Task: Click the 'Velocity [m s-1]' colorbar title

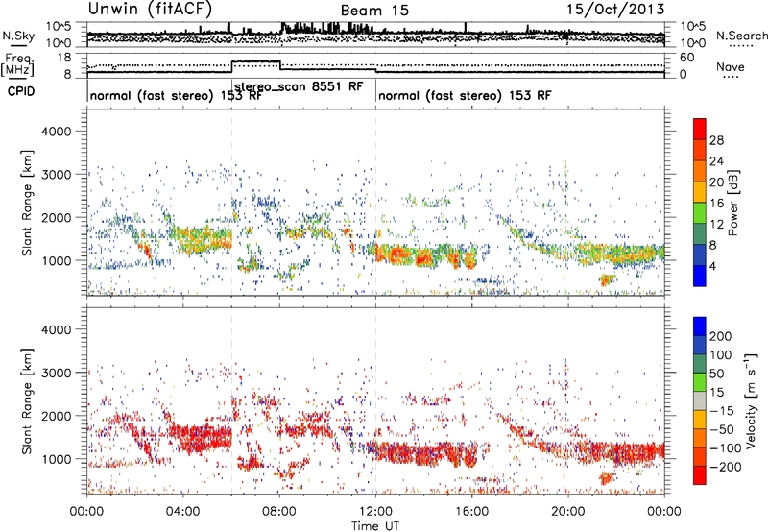Action: click(x=752, y=400)
